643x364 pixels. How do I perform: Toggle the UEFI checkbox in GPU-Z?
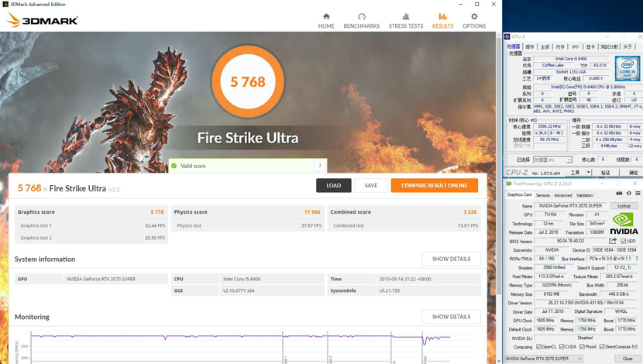624,241
